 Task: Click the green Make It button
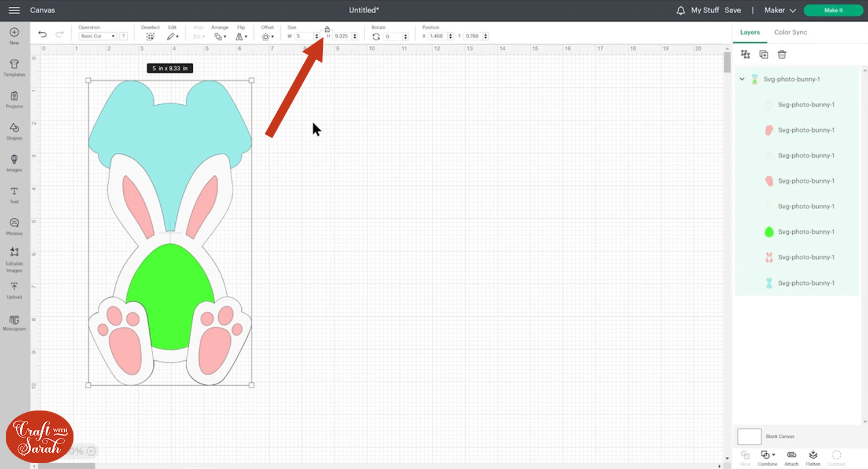(x=833, y=10)
